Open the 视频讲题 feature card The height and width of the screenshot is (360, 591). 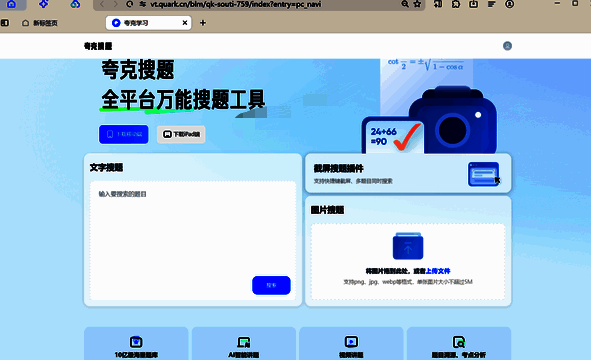pos(351,344)
